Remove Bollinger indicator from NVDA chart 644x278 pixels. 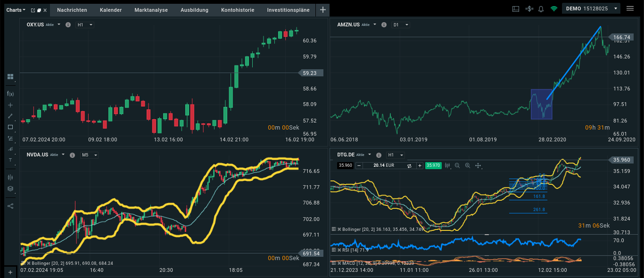click(28, 263)
